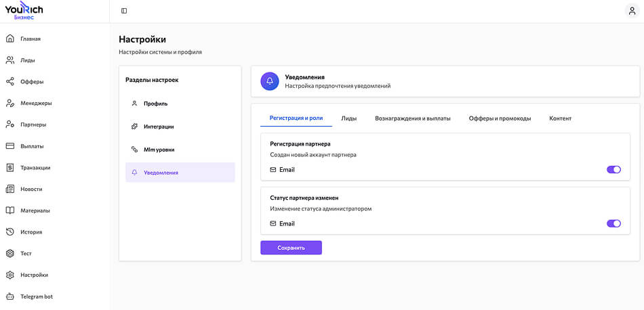Open Транзакции from the sidebar

click(x=35, y=167)
